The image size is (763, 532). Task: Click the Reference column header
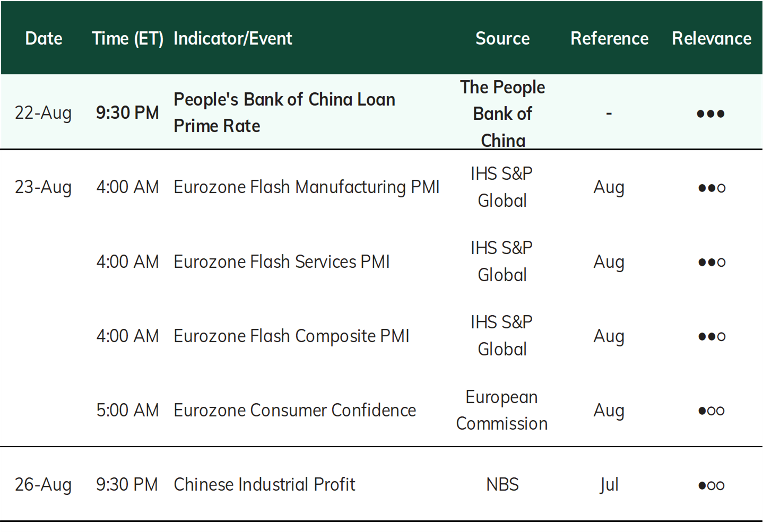[609, 38]
